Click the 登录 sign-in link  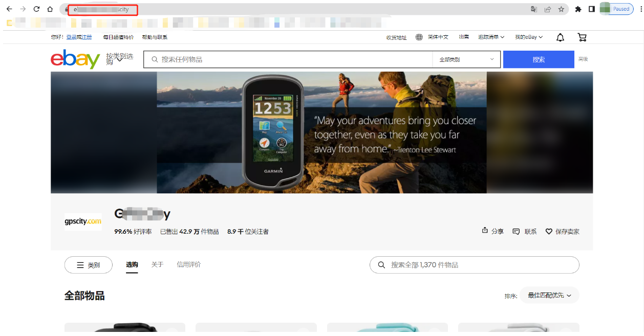[x=71, y=37]
